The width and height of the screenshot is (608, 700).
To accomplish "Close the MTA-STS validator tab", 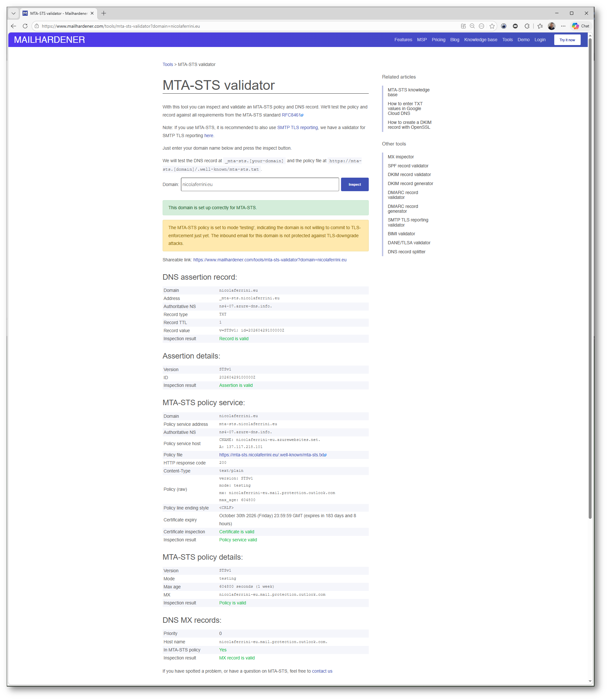I will (92, 13).
